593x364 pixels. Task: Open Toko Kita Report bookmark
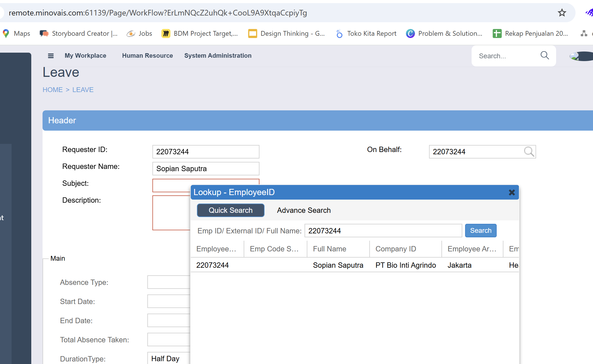[366, 34]
